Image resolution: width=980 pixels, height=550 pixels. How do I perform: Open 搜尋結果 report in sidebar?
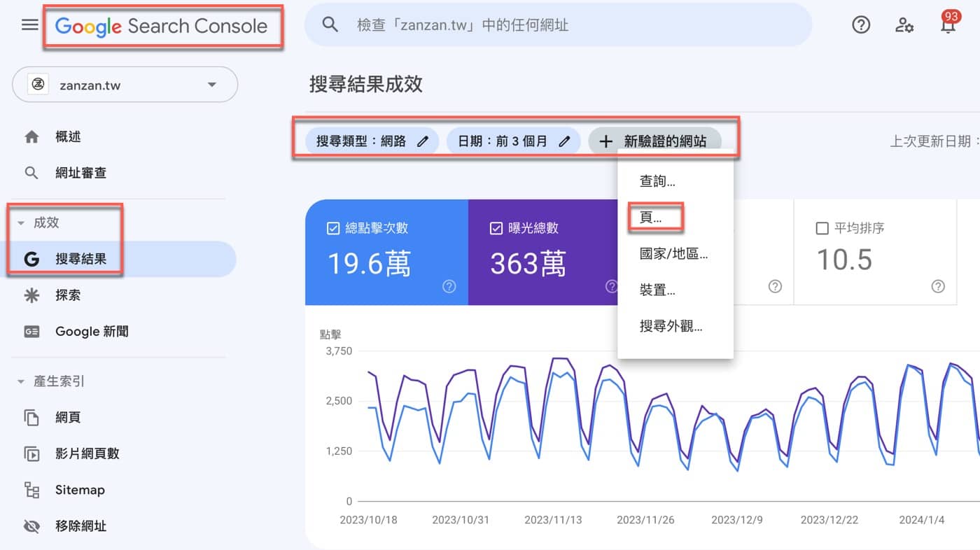(119, 259)
